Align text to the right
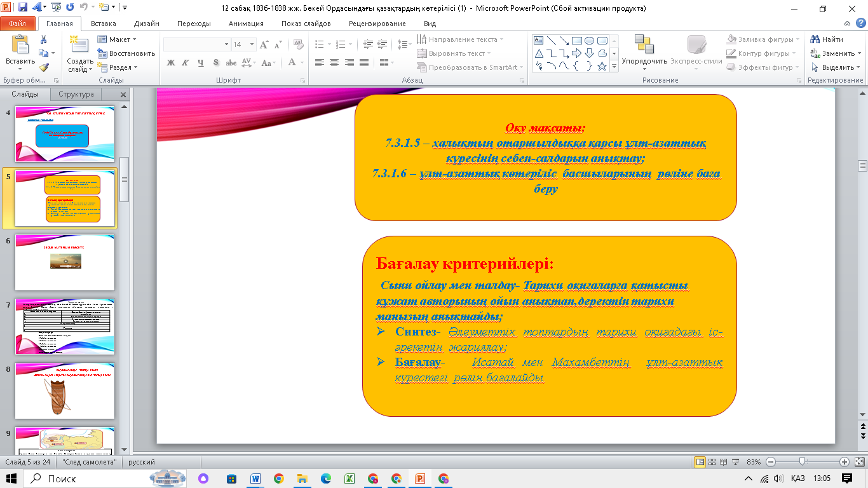 [349, 63]
